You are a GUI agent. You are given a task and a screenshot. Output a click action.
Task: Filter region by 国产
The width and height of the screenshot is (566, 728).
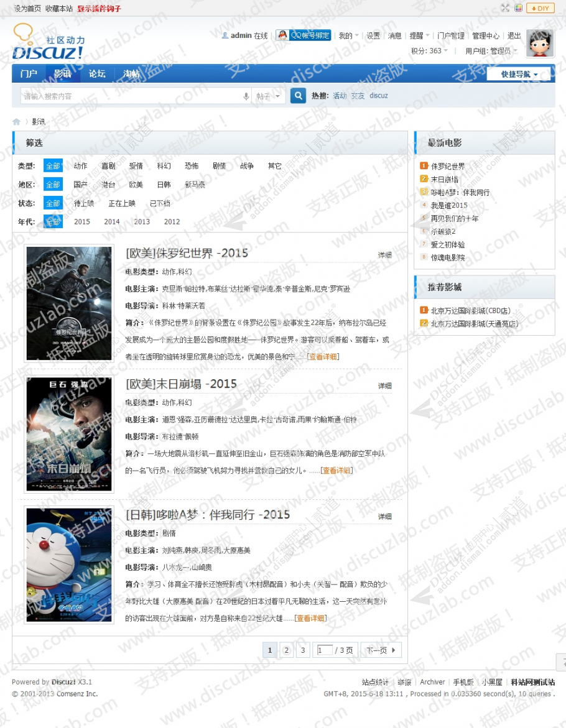(80, 184)
